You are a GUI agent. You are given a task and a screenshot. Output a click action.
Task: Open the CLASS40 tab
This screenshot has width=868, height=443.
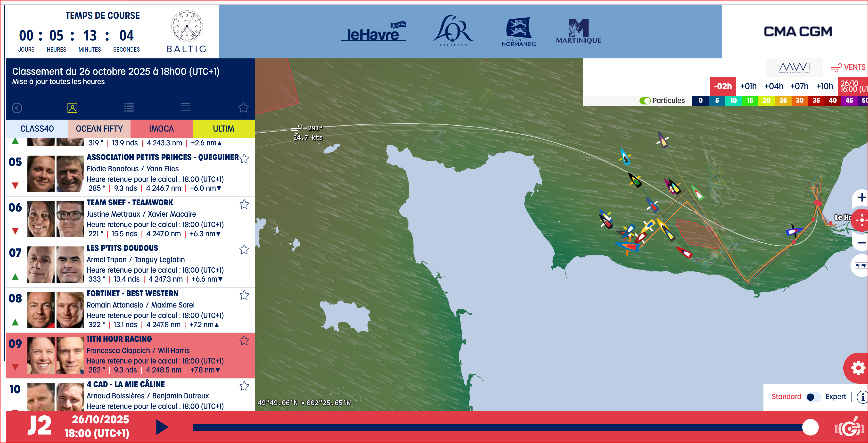coord(37,129)
